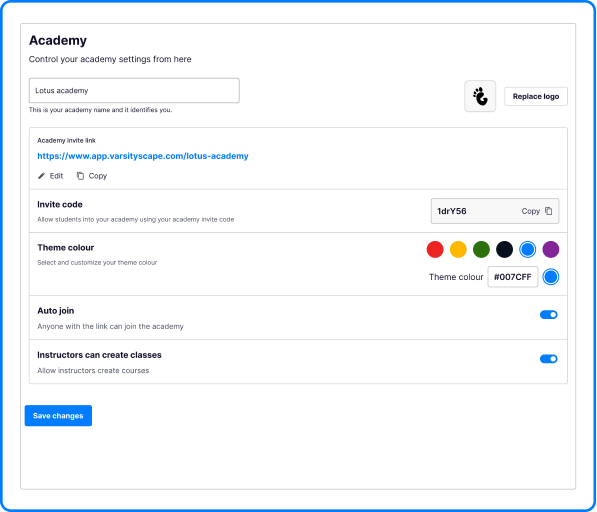Click the pencil icon beside Edit
This screenshot has width=597, height=512.
pyautogui.click(x=42, y=176)
